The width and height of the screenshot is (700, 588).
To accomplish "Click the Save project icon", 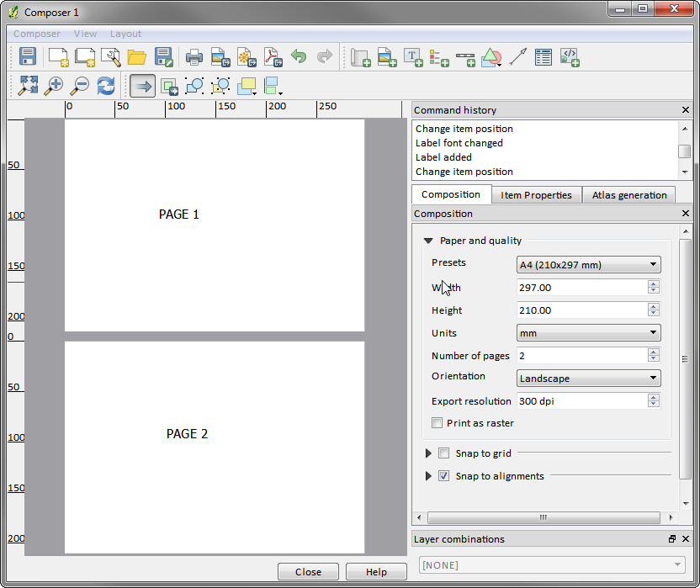I will pos(28,57).
